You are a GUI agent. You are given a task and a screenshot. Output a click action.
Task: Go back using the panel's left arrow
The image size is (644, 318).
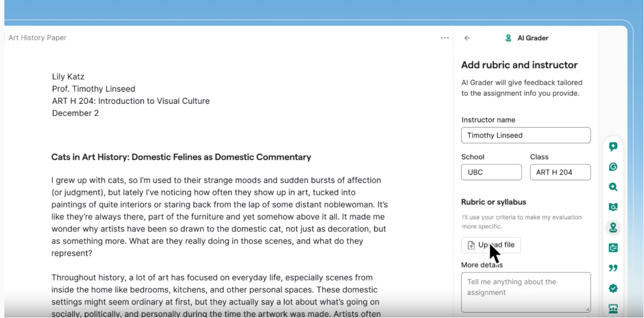[467, 38]
